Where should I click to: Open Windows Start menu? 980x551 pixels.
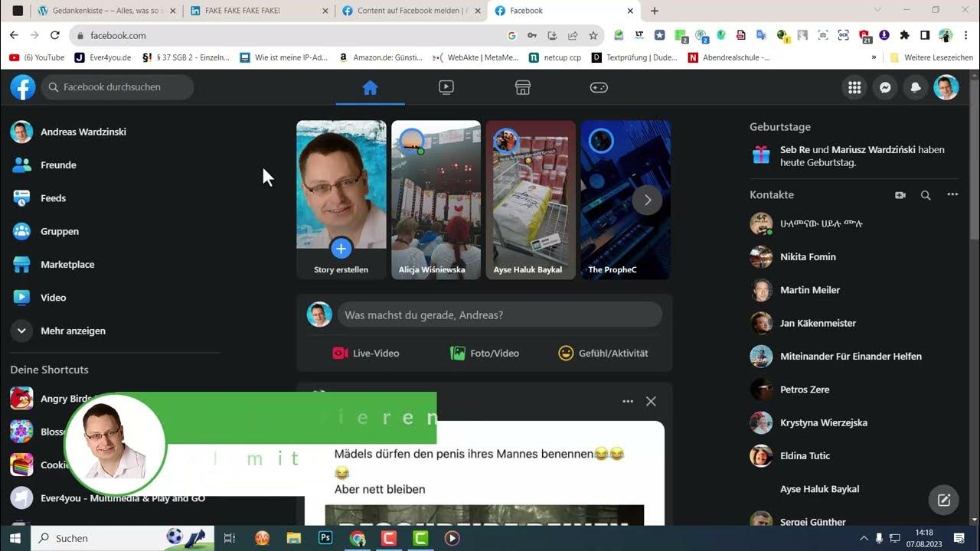coord(15,538)
